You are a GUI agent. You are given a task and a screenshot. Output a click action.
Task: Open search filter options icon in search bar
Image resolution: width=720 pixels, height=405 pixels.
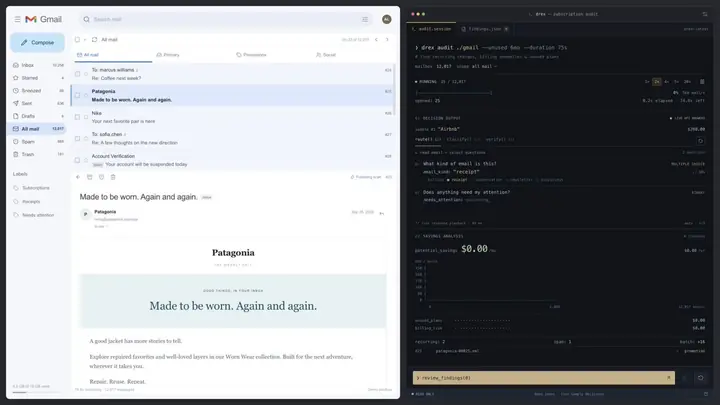tap(365, 19)
